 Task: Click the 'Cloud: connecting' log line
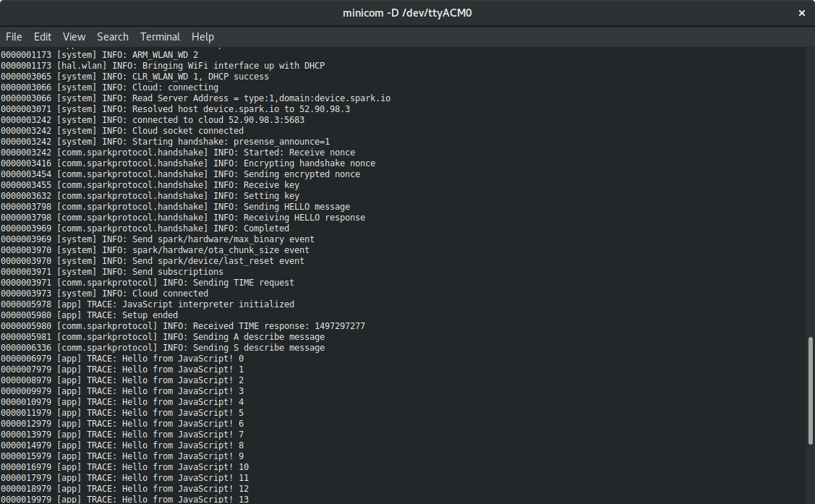109,87
